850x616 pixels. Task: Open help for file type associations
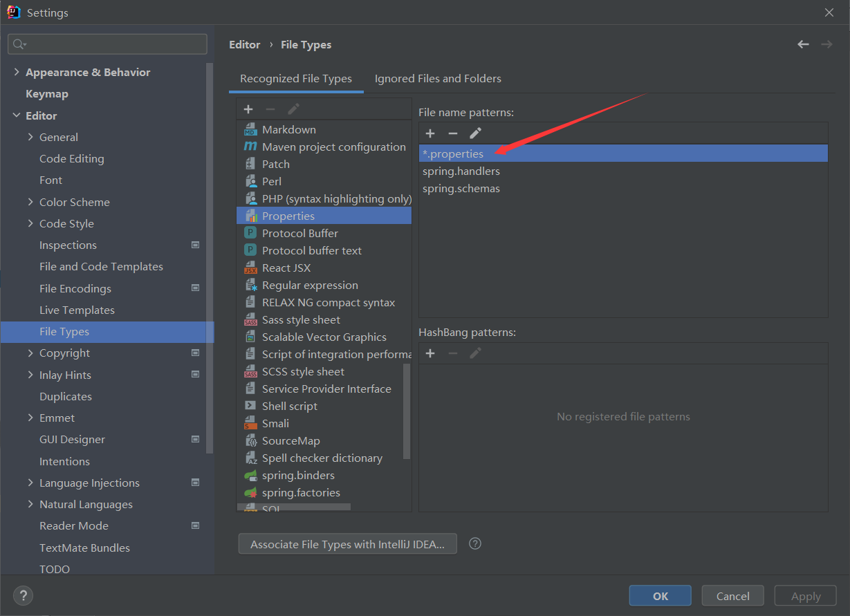coord(474,543)
